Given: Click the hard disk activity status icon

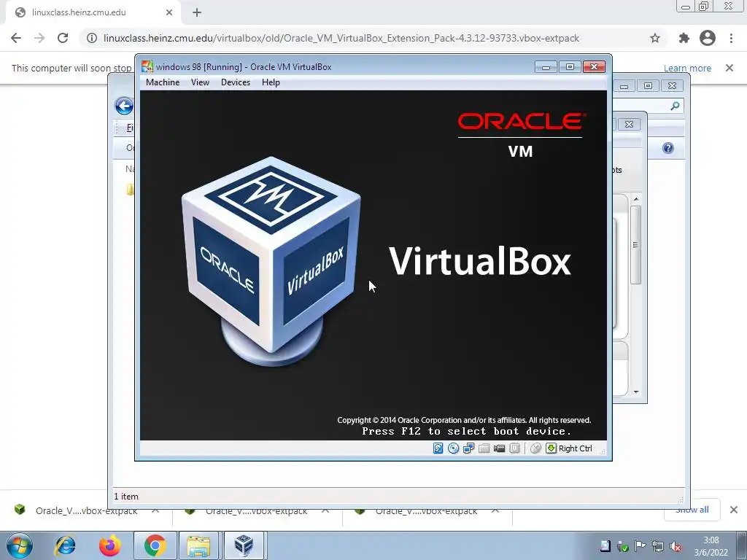Looking at the screenshot, I should pos(438,448).
